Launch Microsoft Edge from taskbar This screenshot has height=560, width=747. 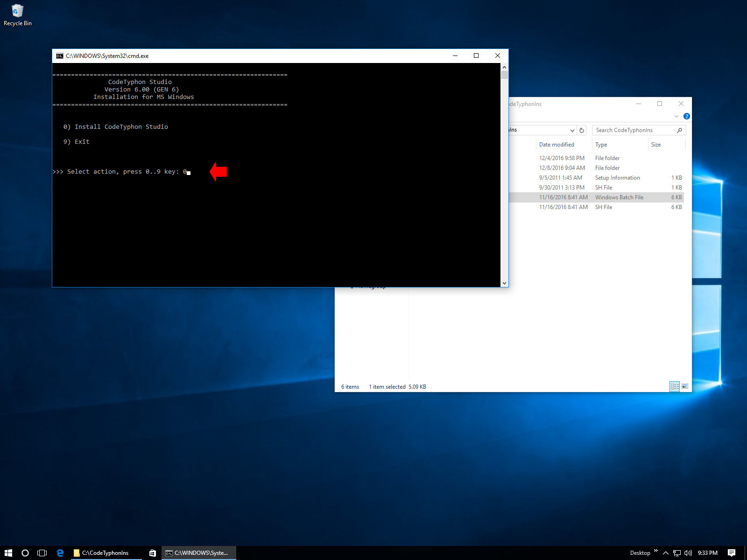[60, 553]
